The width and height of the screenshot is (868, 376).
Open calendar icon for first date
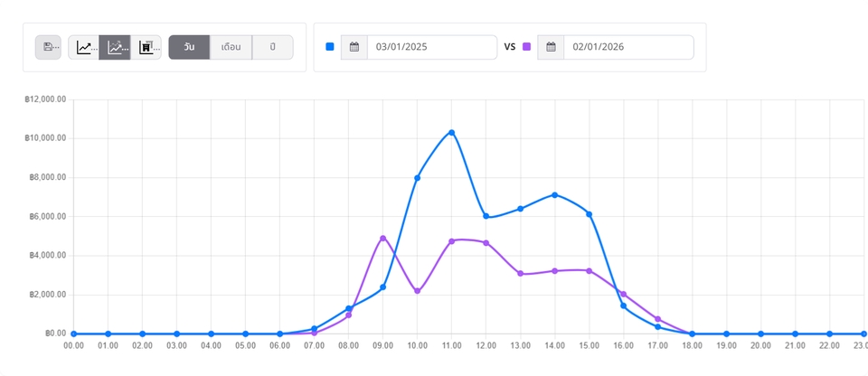(354, 47)
